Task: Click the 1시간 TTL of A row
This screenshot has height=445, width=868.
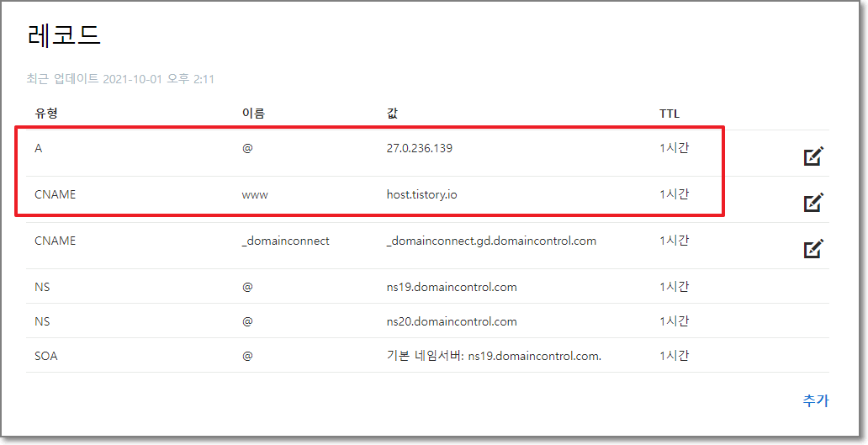Action: 674,148
